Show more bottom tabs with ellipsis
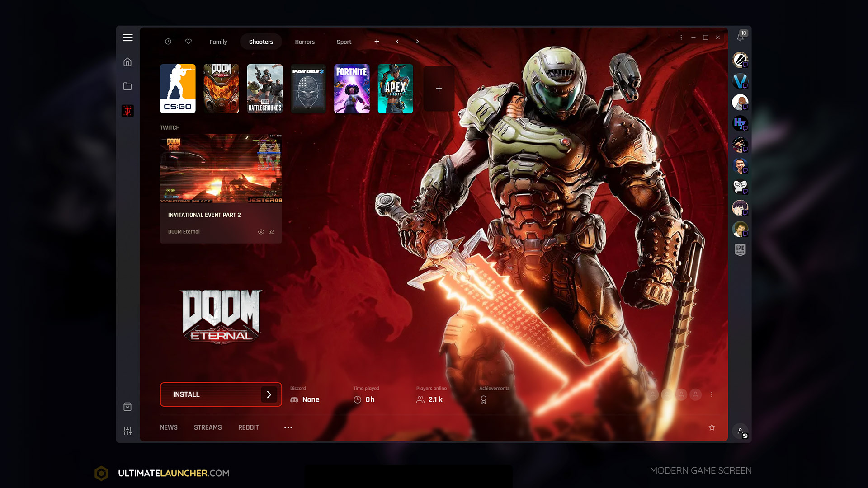868x488 pixels. pyautogui.click(x=288, y=427)
